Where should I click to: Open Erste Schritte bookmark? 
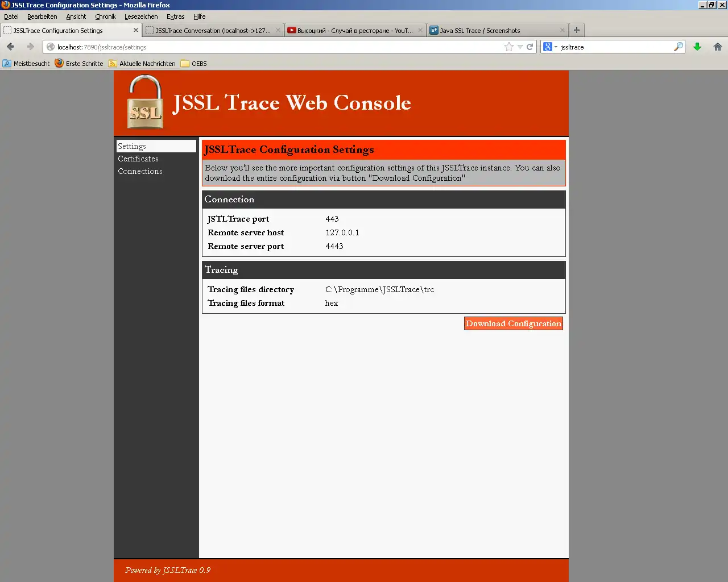(79, 64)
